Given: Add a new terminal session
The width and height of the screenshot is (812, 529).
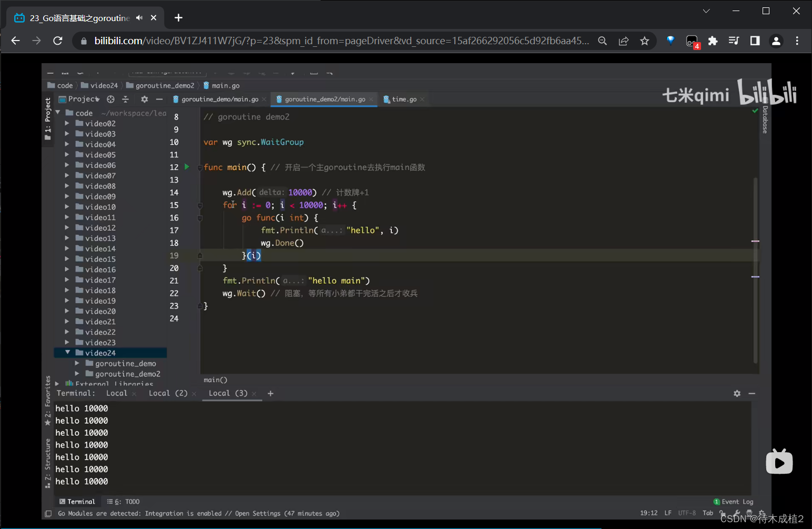Looking at the screenshot, I should point(270,393).
